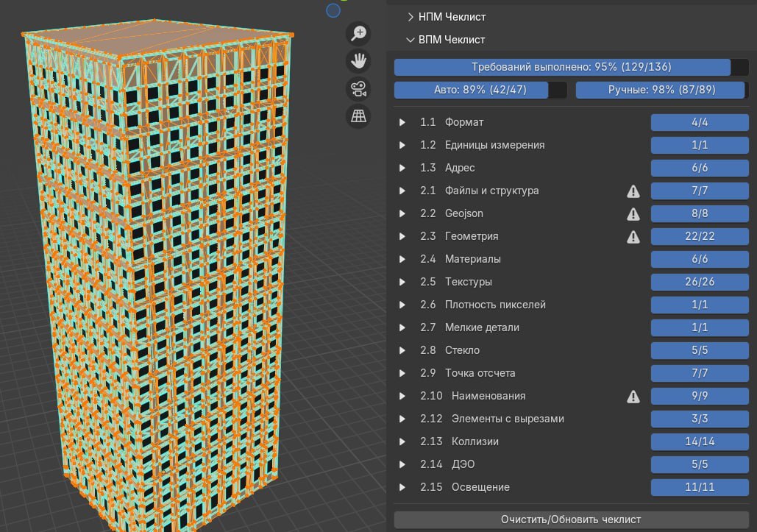Expand section 2.3 Геометрия

pyautogui.click(x=402, y=236)
